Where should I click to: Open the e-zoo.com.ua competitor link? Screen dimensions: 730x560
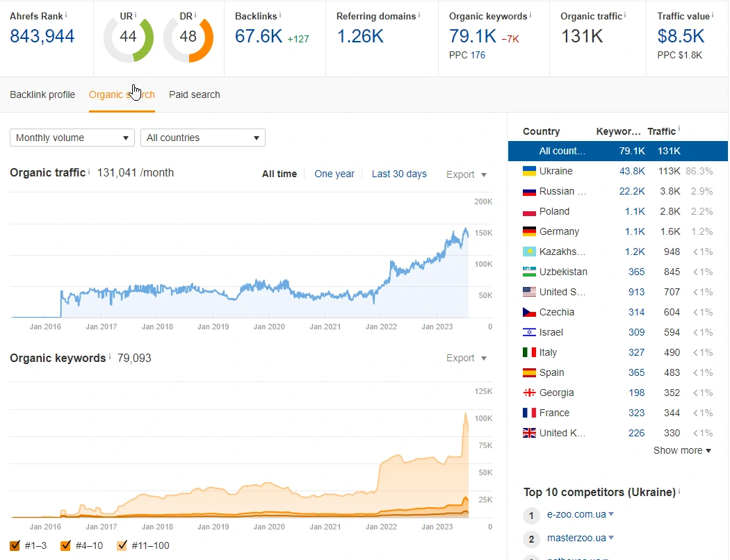[576, 515]
